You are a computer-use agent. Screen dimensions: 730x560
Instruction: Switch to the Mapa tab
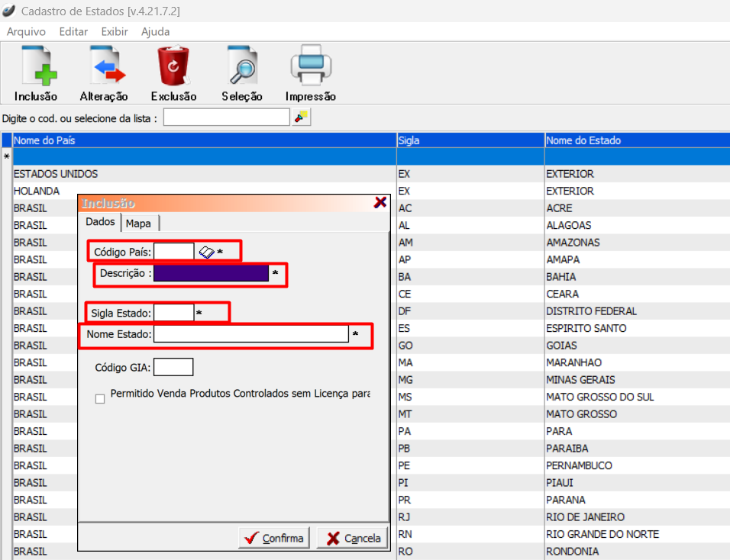[139, 223]
